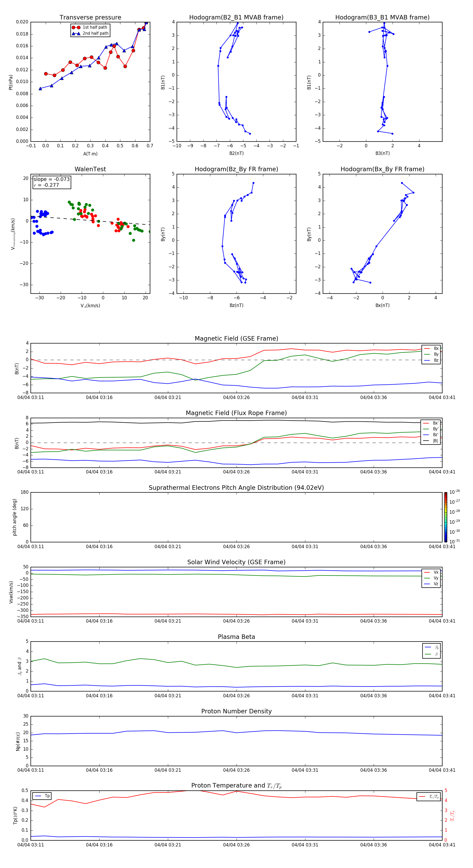Click the 'Bx(nT)' x-axis label
473x868 pixels.
pyautogui.click(x=382, y=305)
